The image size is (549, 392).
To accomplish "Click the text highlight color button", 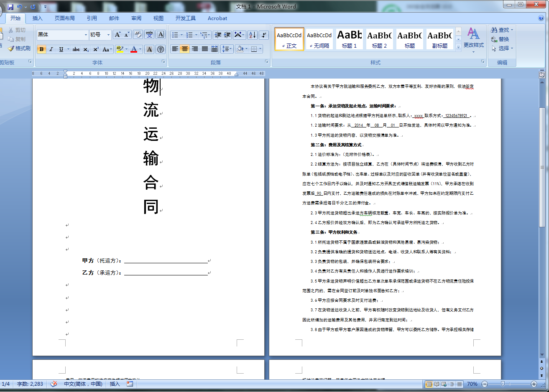I will (x=119, y=49).
